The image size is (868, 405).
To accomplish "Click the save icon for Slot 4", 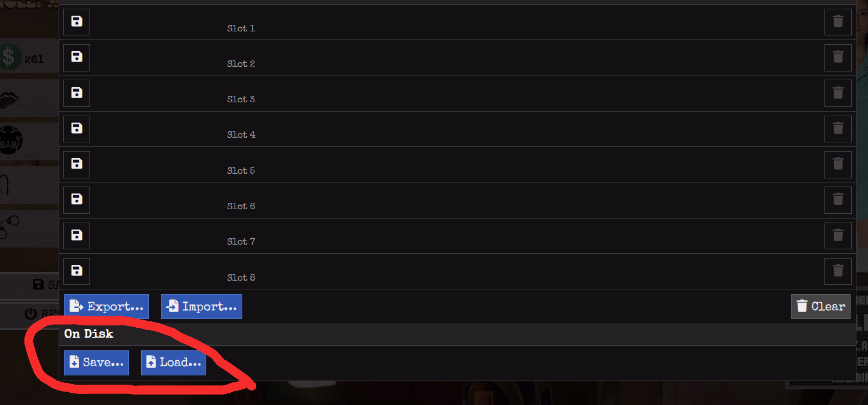I will click(77, 128).
